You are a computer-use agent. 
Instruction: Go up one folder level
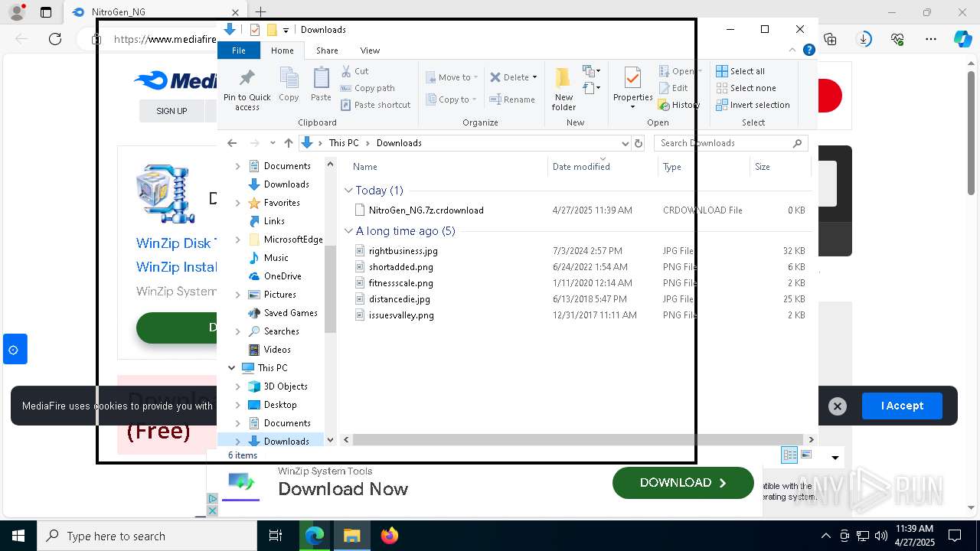pyautogui.click(x=288, y=143)
